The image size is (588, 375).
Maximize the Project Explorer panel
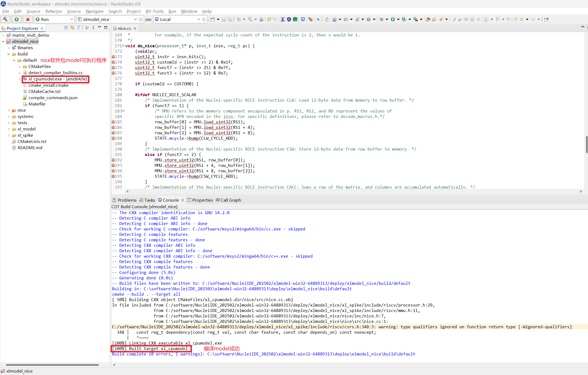pos(106,27)
